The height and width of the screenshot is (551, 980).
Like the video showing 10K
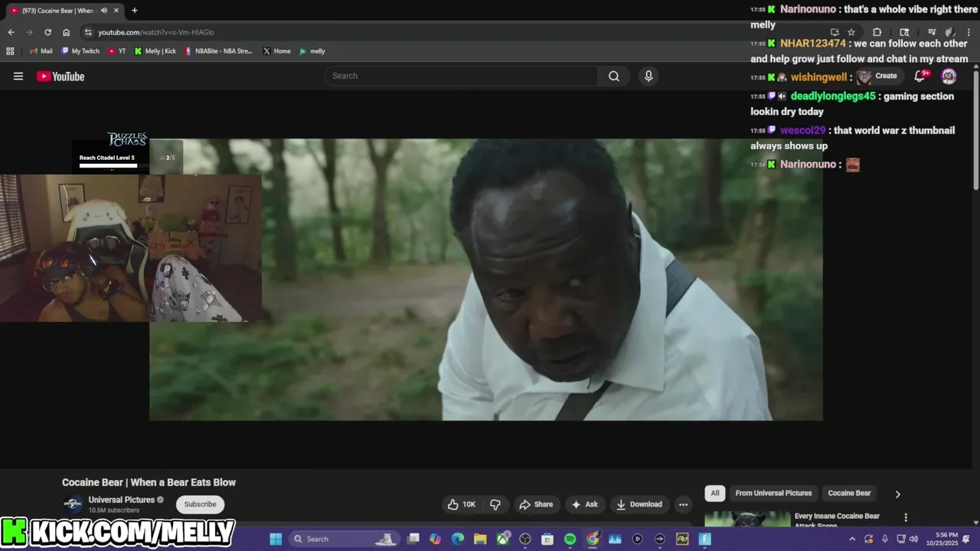point(462,504)
